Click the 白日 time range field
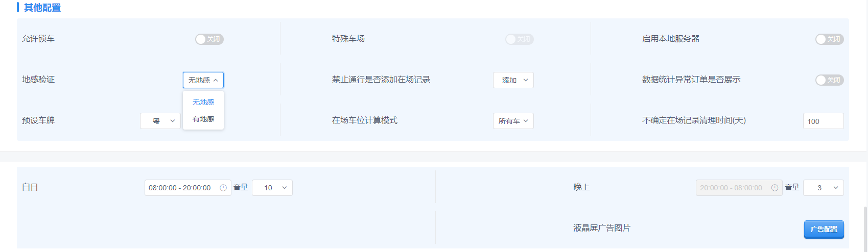Image resolution: width=868 pixels, height=252 pixels. (188, 188)
